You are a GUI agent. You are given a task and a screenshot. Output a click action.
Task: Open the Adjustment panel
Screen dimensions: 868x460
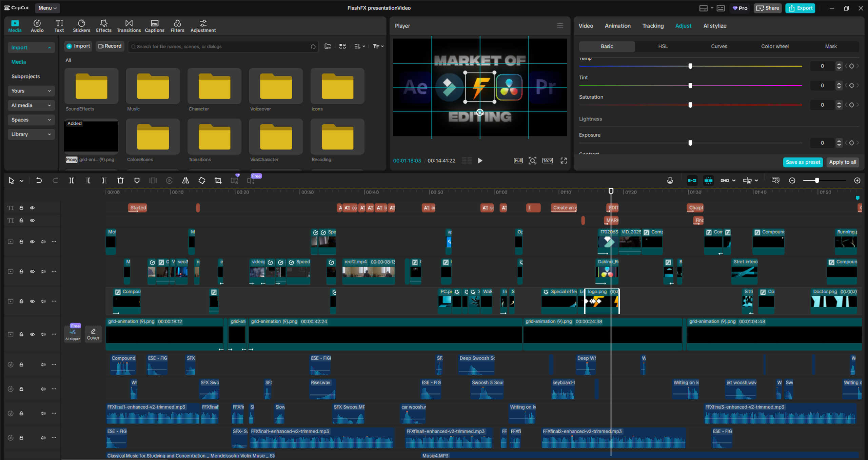point(203,26)
